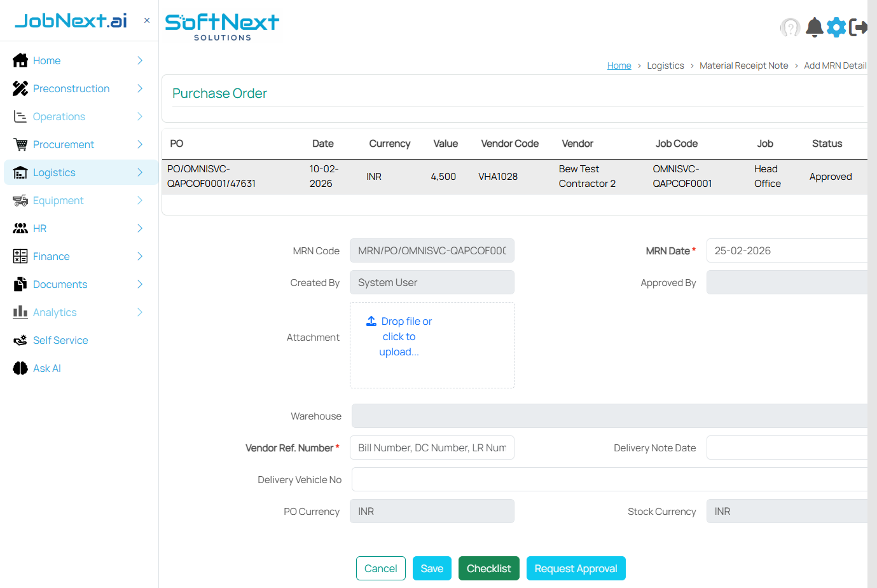Open the Self Service menu item
Image resolution: width=877 pixels, height=588 pixels.
[x=60, y=340]
